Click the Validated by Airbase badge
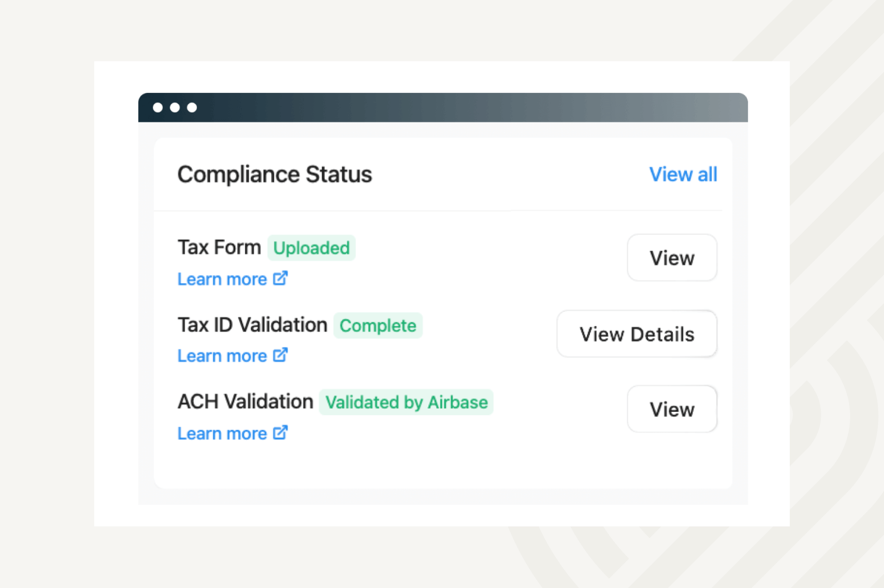 (406, 402)
